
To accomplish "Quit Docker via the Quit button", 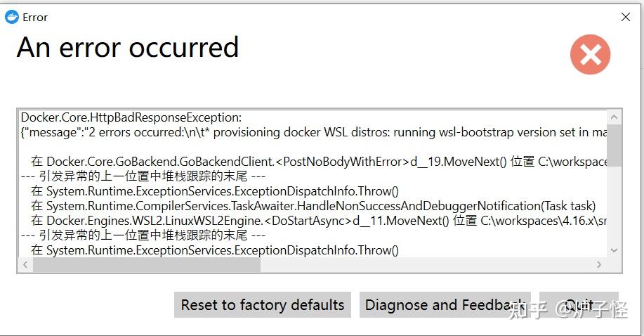I will pyautogui.click(x=579, y=305).
